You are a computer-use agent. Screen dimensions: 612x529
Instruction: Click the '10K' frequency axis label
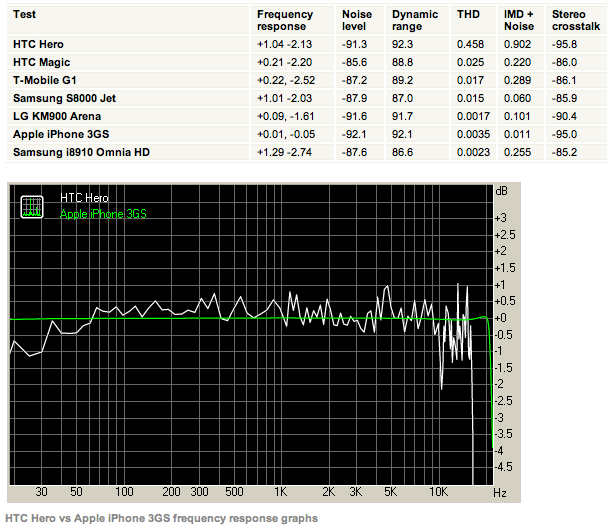coord(438,492)
